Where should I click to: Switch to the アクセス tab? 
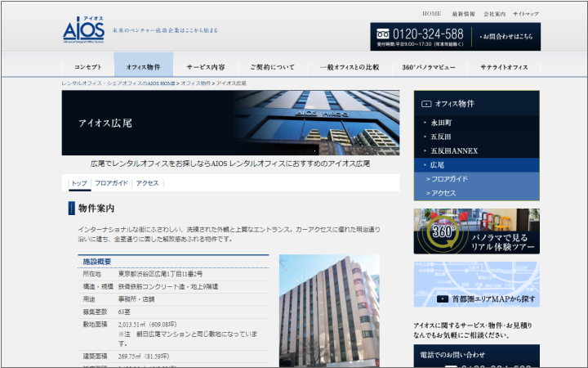(x=147, y=183)
